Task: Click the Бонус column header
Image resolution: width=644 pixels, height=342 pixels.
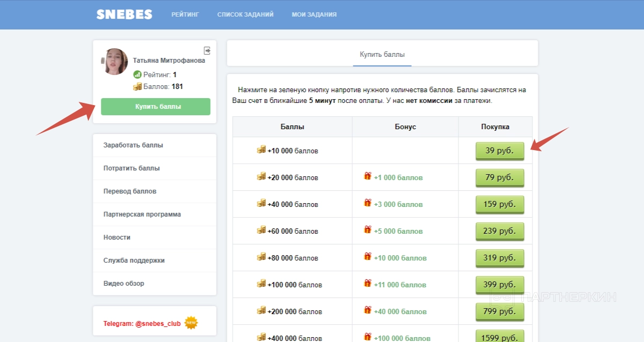Action: click(x=405, y=127)
